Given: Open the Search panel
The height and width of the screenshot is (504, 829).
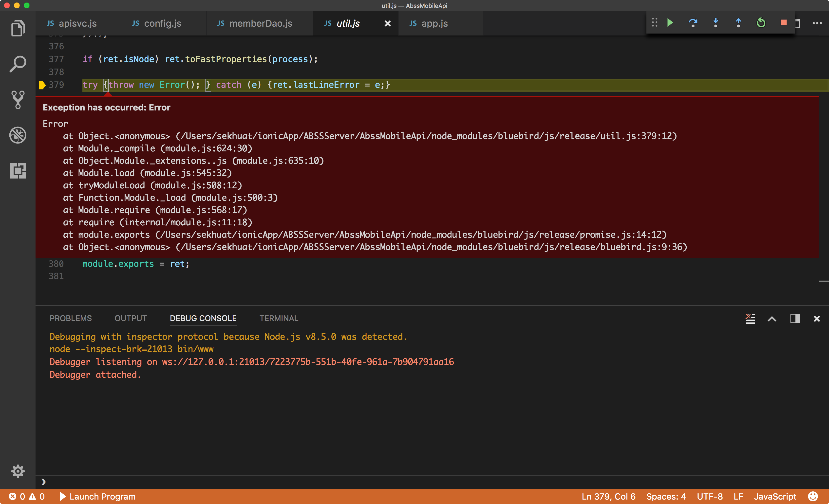Looking at the screenshot, I should pos(18,63).
